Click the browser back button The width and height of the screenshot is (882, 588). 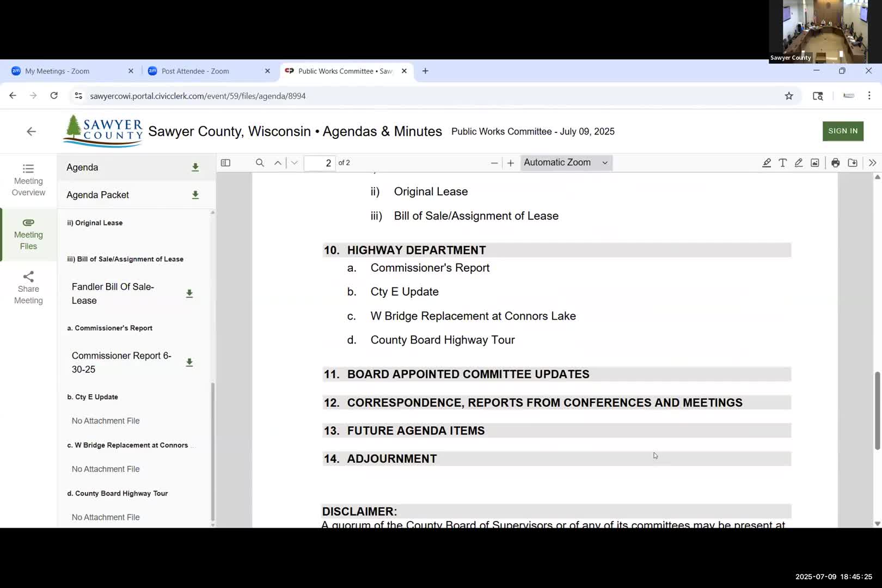[13, 96]
